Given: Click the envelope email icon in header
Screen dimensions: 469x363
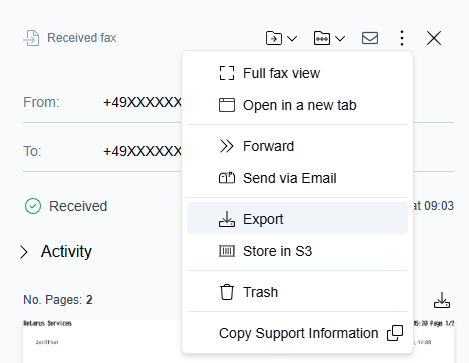Looking at the screenshot, I should coord(370,38).
